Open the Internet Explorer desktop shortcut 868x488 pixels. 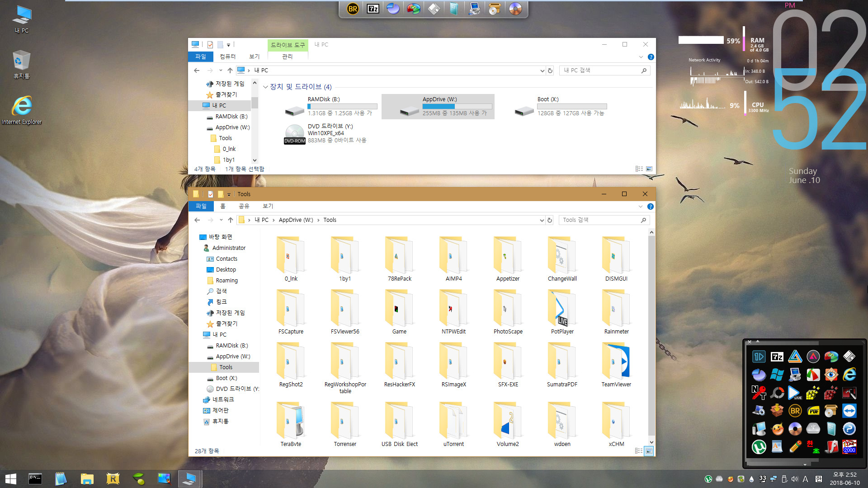pos(21,110)
